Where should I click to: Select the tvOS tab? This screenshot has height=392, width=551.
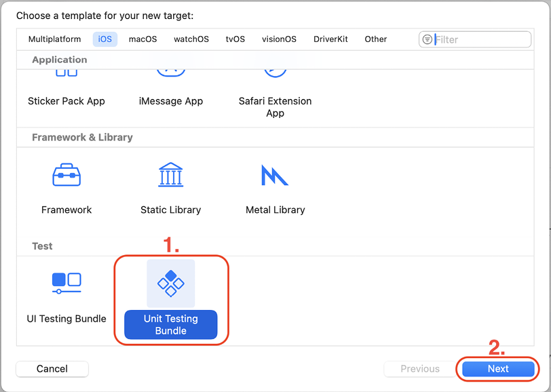[x=235, y=39]
